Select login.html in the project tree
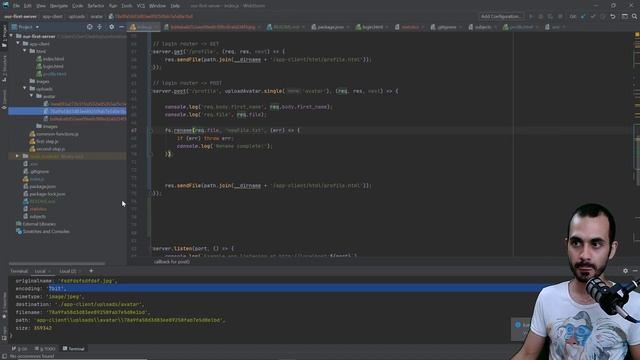Image resolution: width=640 pixels, height=360 pixels. pos(53,66)
